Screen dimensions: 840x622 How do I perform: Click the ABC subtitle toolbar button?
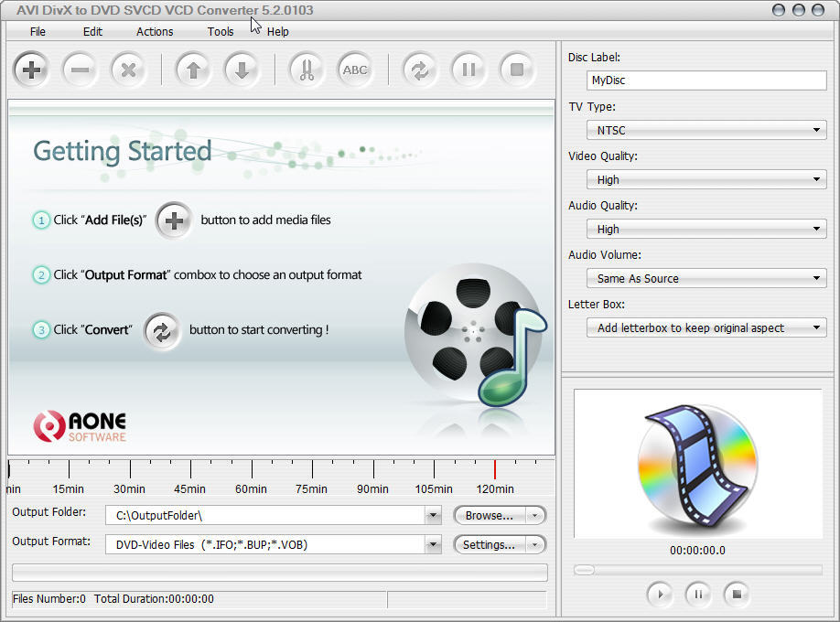(x=355, y=70)
